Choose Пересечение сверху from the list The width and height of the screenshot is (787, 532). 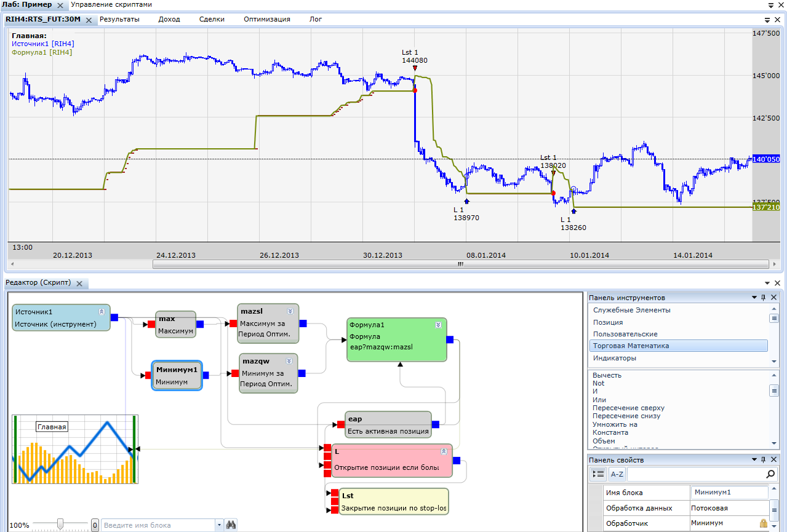tap(628, 408)
